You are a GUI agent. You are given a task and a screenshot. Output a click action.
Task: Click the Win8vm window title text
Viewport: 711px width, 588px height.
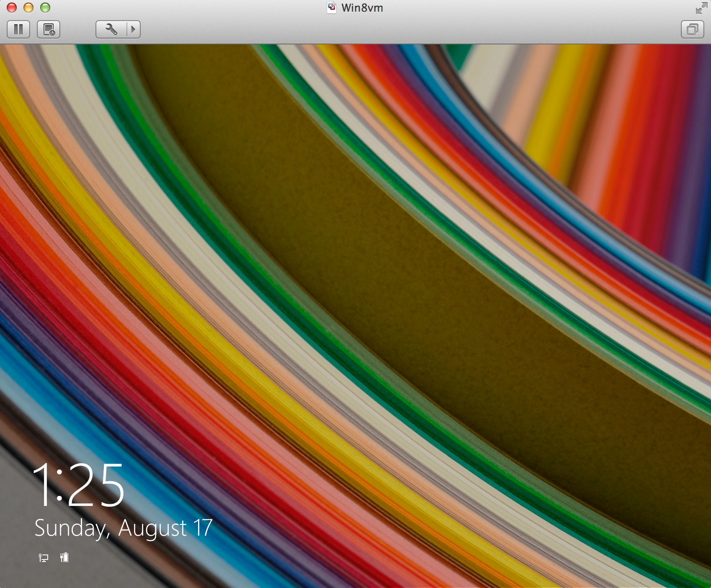(x=362, y=8)
